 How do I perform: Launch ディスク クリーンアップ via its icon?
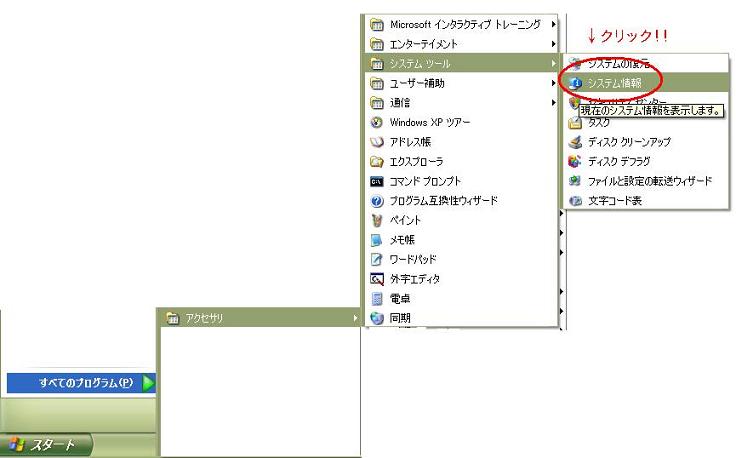[x=575, y=142]
